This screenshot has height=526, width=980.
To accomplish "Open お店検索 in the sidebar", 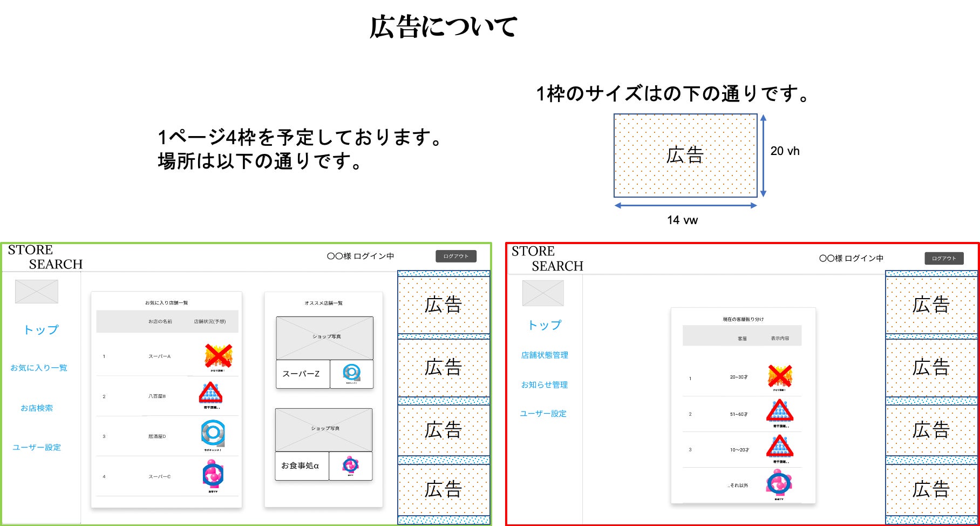I will tap(37, 408).
